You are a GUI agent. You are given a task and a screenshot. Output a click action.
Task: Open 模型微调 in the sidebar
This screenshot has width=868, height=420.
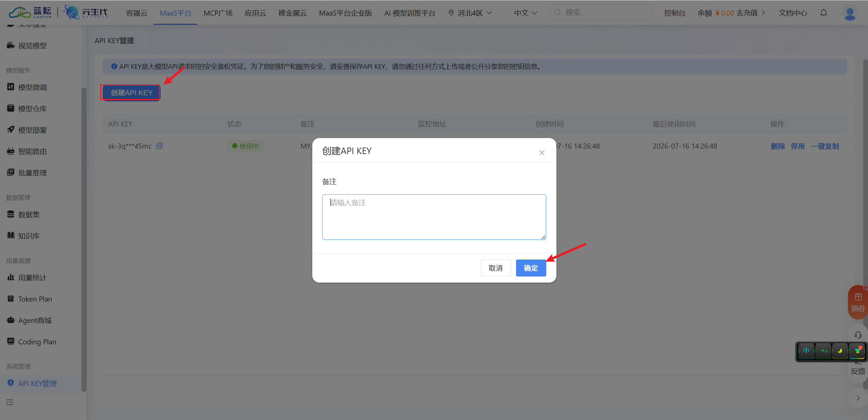point(41,87)
